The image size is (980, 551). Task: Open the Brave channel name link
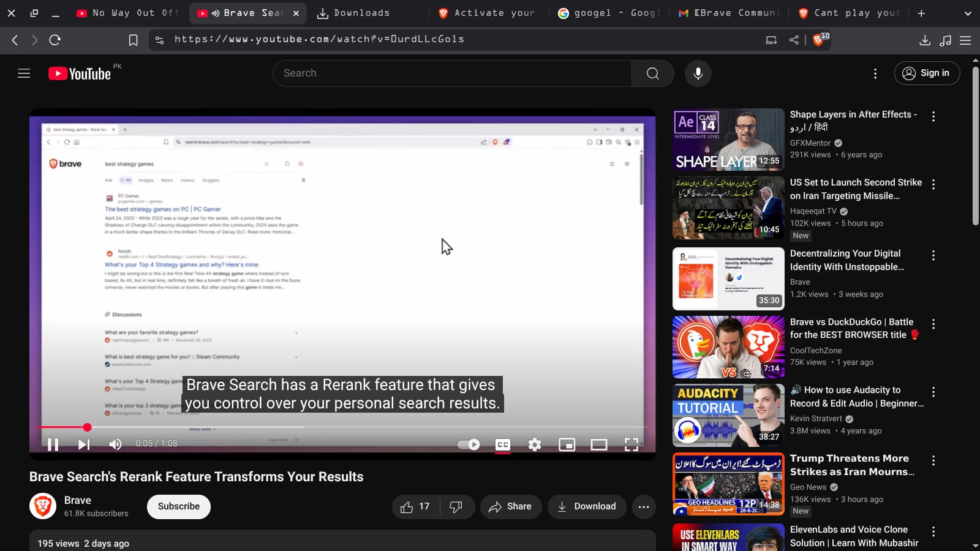click(78, 500)
